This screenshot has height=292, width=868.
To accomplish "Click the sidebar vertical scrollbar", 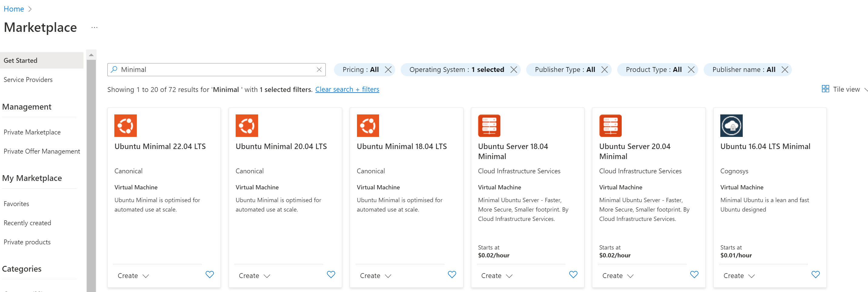I will click(91, 175).
